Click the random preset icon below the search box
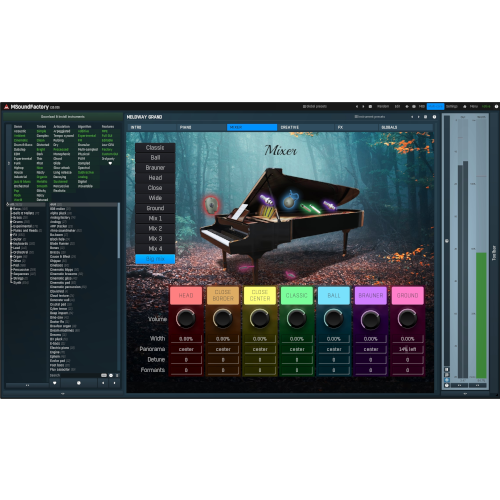 click(x=79, y=383)
